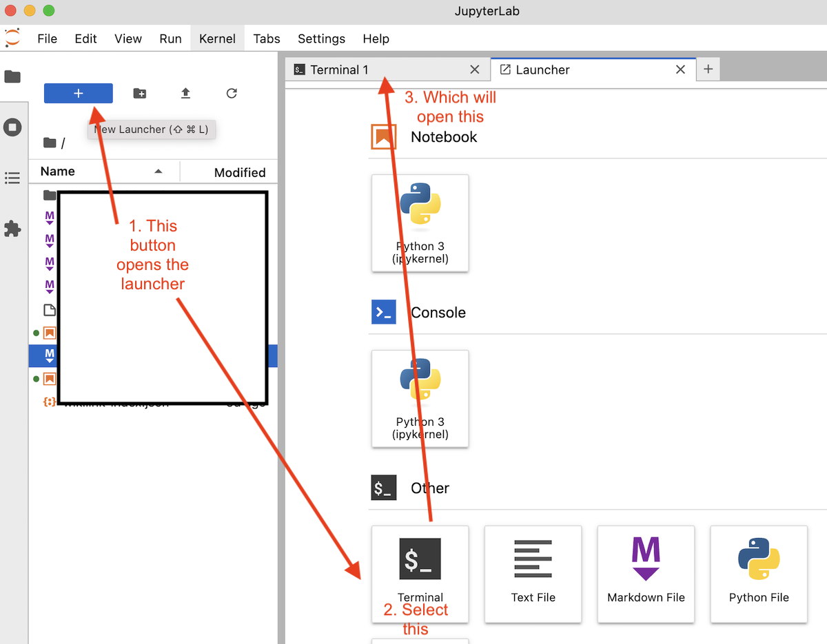Go to root folder breadcrumb
Image resolution: width=827 pixels, height=644 pixels.
pyautogui.click(x=50, y=143)
